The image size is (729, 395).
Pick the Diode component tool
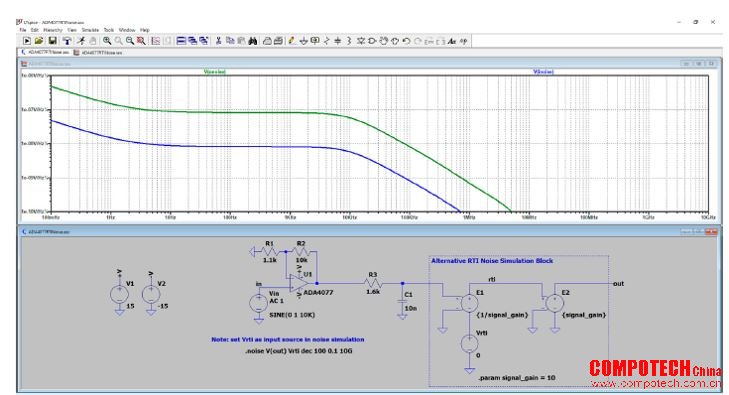360,41
